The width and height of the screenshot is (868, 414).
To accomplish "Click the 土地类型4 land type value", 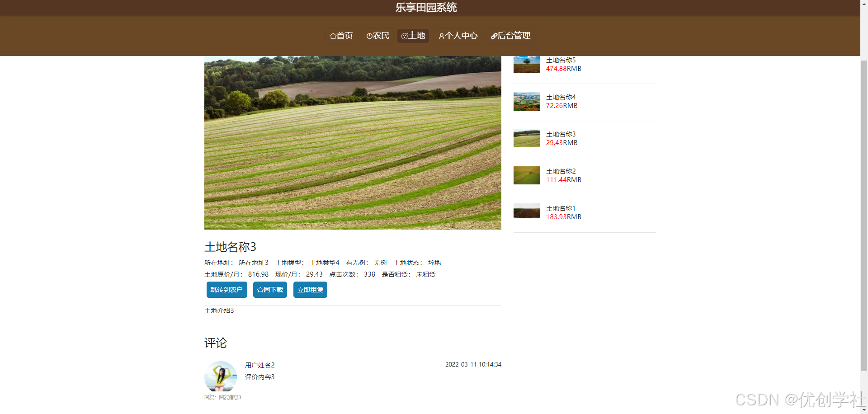I will [x=325, y=263].
